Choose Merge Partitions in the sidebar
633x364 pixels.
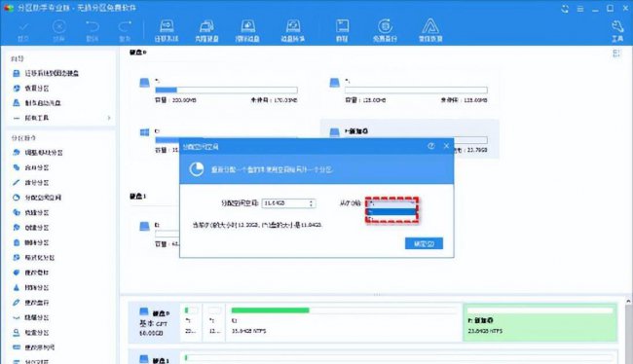31,167
